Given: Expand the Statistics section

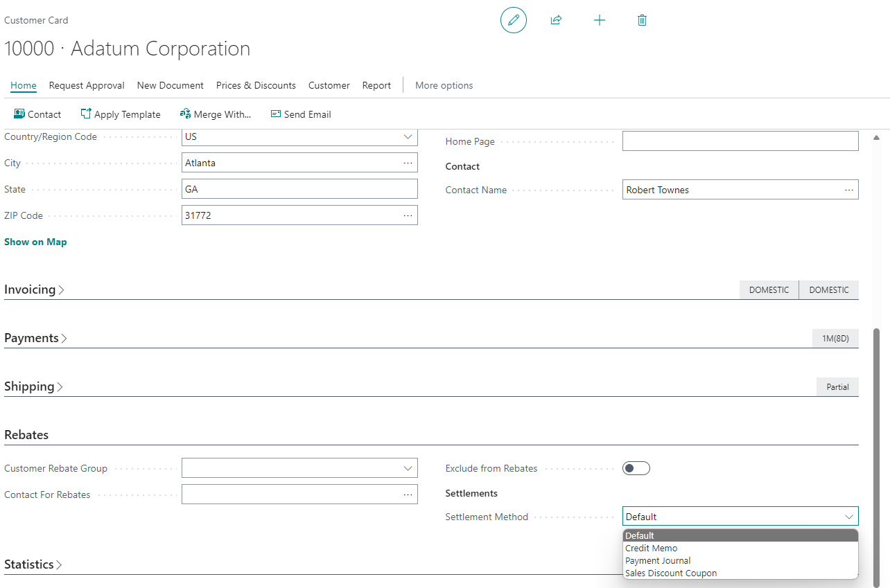Looking at the screenshot, I should (33, 564).
